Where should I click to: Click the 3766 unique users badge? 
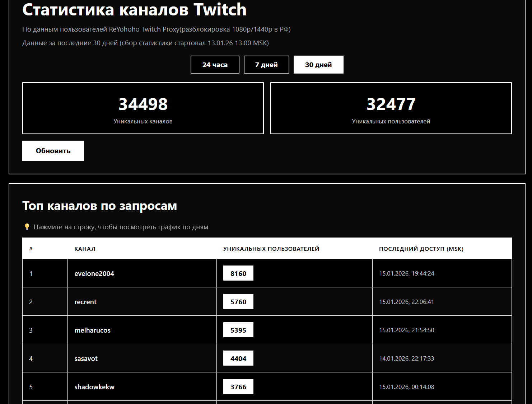pos(238,386)
